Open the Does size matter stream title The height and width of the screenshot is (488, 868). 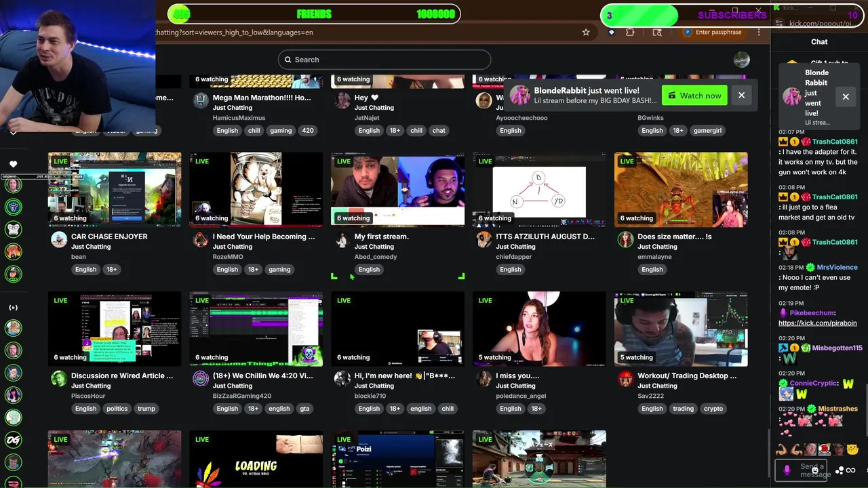[675, 237]
